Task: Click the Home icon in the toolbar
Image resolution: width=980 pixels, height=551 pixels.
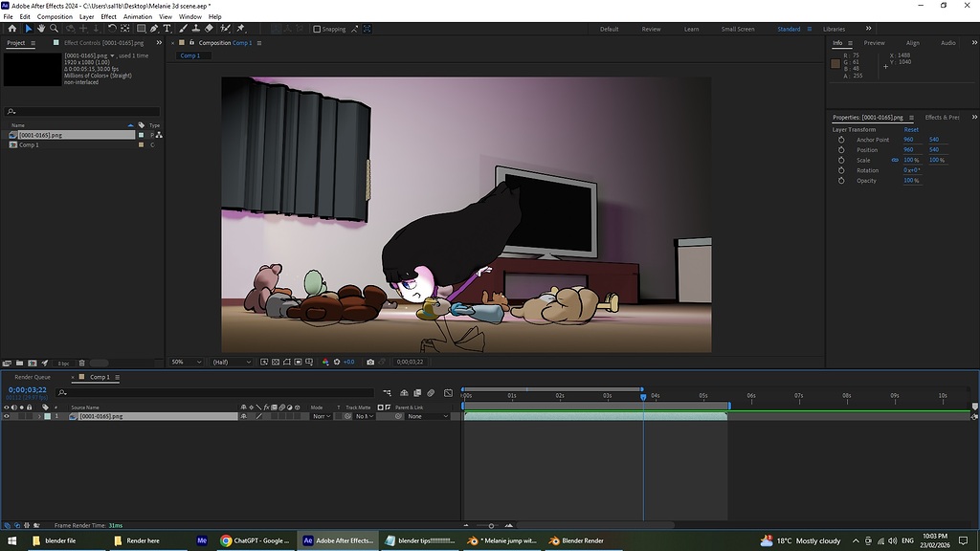Action: [x=11, y=29]
